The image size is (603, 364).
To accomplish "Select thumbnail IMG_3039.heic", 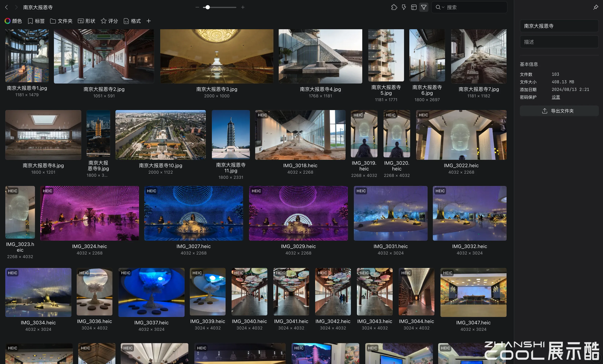I will click(x=208, y=292).
